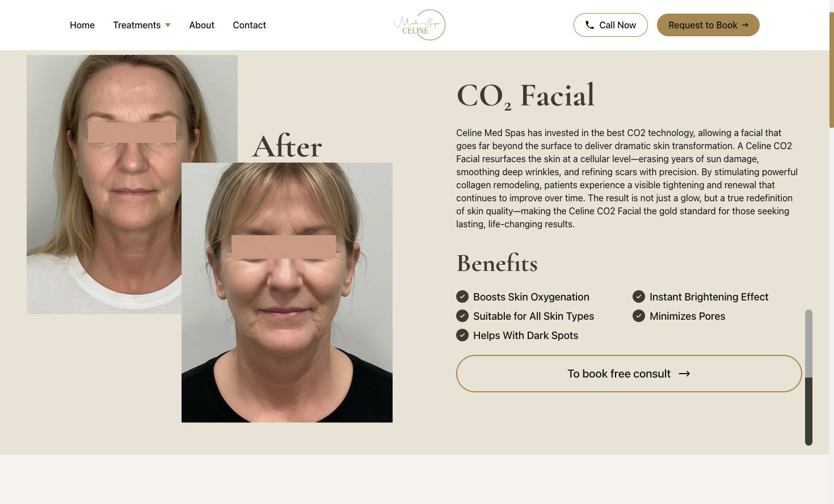
Task: Click the paragraph starting Celine Med Spas has invested
Action: click(627, 179)
